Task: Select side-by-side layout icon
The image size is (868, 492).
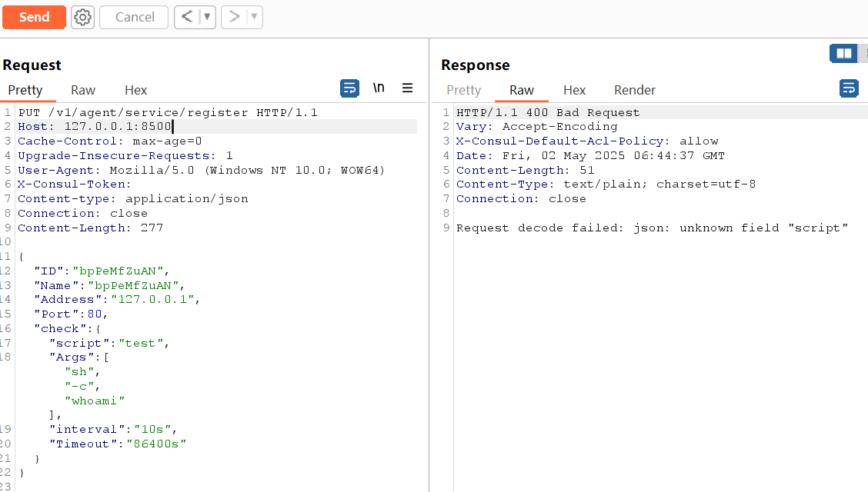Action: (843, 53)
